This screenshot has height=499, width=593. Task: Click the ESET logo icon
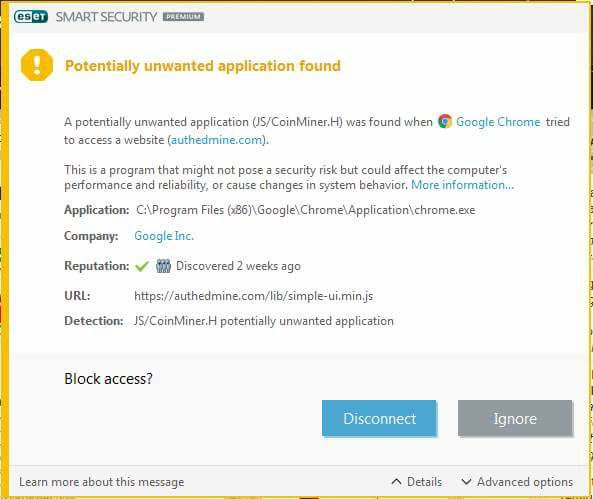tap(31, 17)
